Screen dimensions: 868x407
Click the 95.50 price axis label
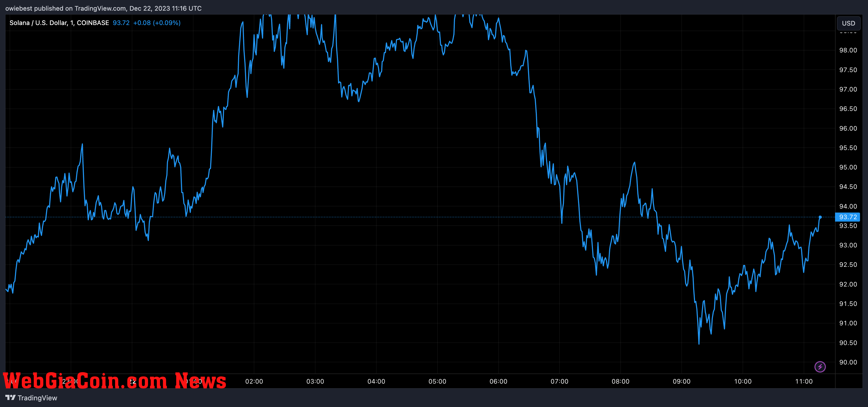(848, 148)
